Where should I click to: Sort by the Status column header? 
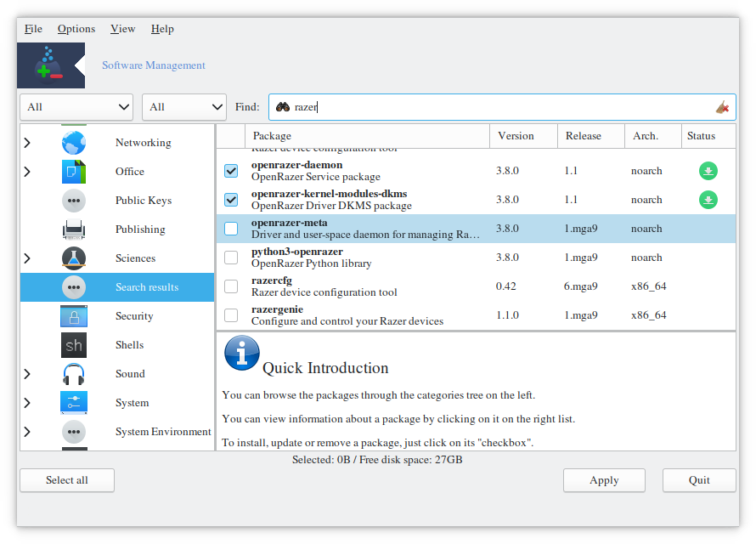[708, 136]
